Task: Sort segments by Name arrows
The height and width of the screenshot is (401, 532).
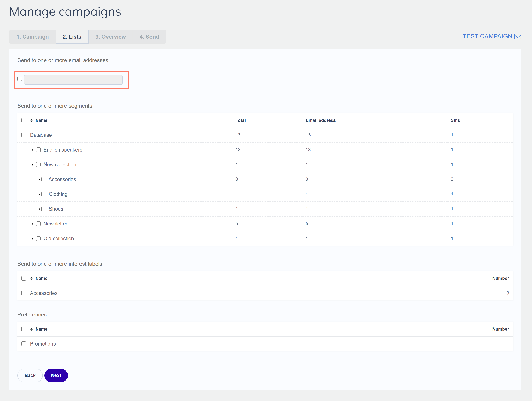Action: (x=32, y=120)
